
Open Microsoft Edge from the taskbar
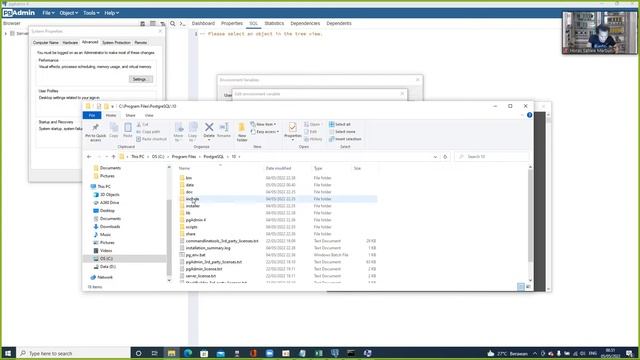(x=188, y=353)
